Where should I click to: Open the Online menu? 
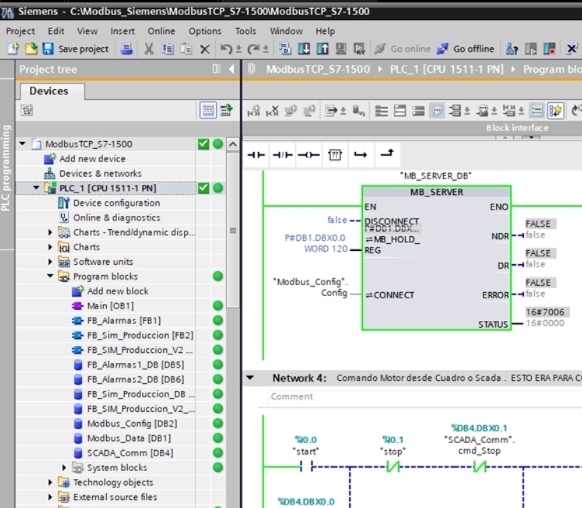coord(161,31)
